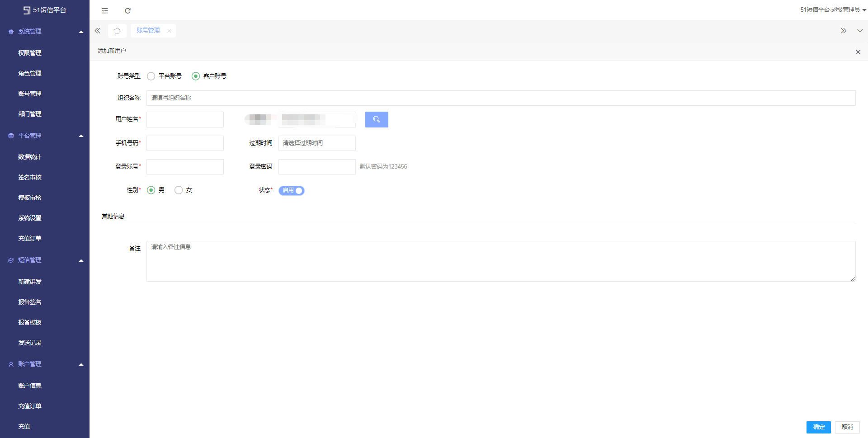Open 新建群发 in sidebar

click(30, 282)
